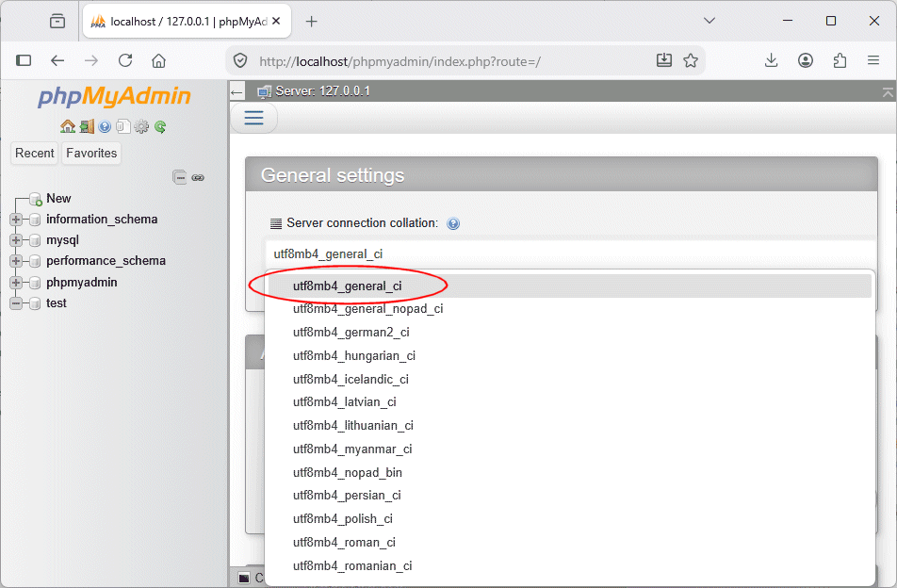This screenshot has height=588, width=897.
Task: Click the left arrow beside Server breadcrumb
Action: click(x=236, y=91)
